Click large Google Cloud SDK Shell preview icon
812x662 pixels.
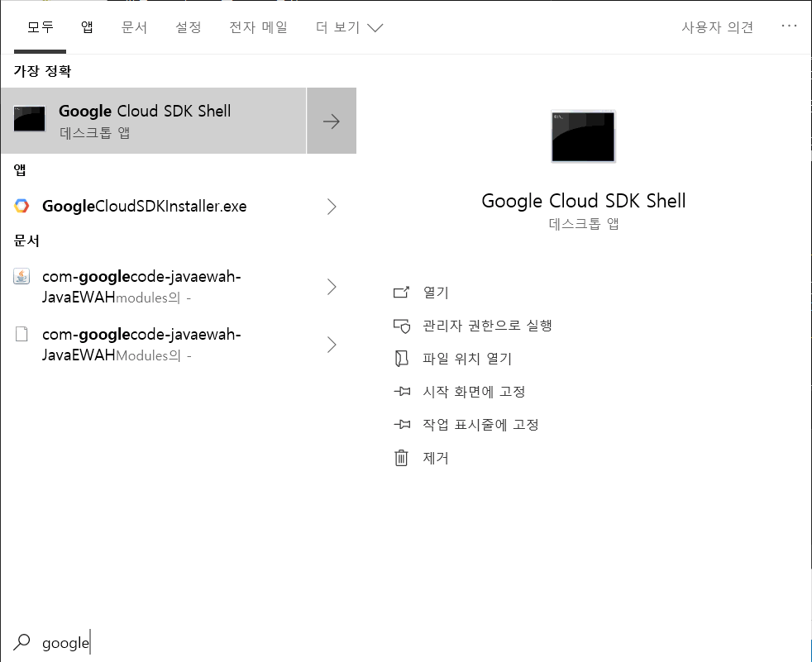[583, 136]
